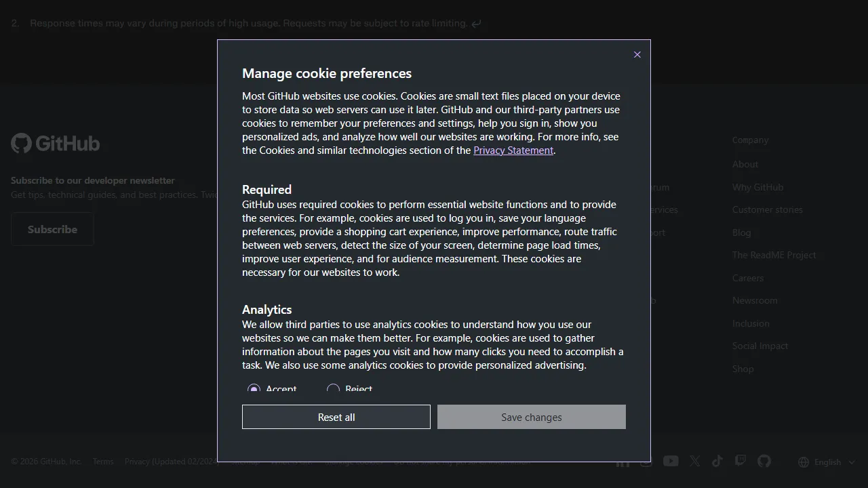Click Reset all in the cookie dialog

(336, 416)
